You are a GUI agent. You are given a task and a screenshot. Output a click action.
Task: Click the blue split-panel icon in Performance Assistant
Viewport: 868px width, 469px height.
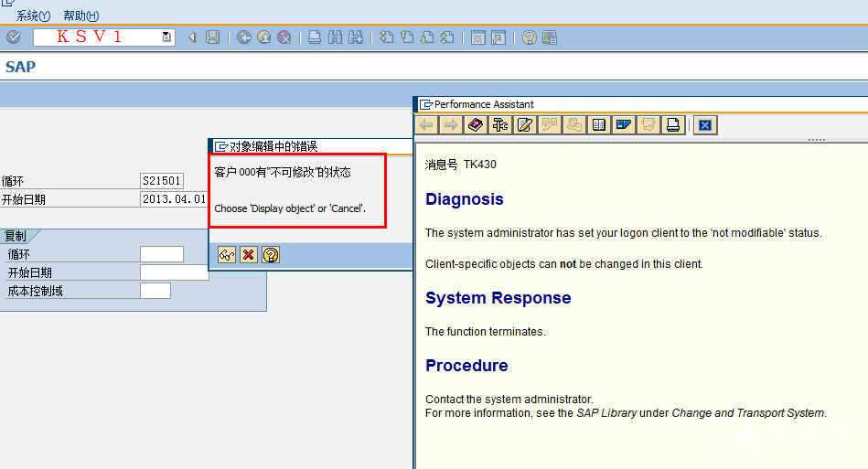click(623, 125)
